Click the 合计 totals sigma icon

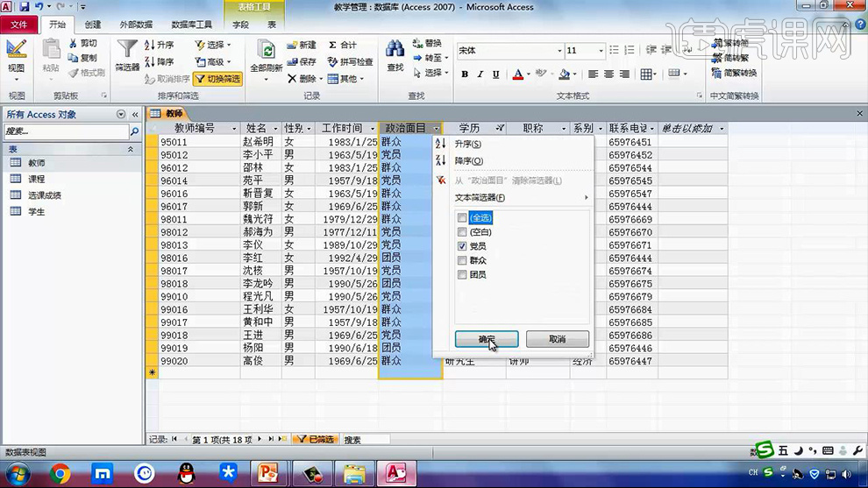[x=332, y=45]
